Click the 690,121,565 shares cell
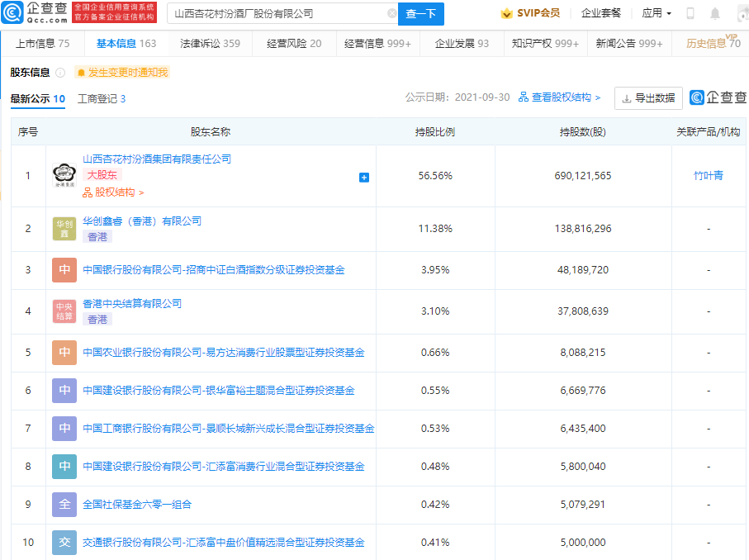Viewport: 749px width, 560px height. pos(583,176)
